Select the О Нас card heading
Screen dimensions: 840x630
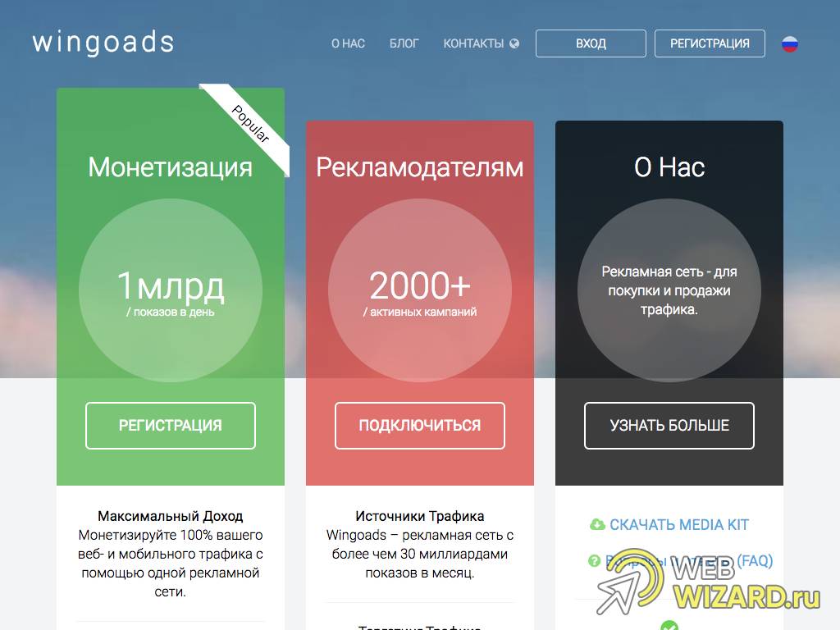click(669, 167)
